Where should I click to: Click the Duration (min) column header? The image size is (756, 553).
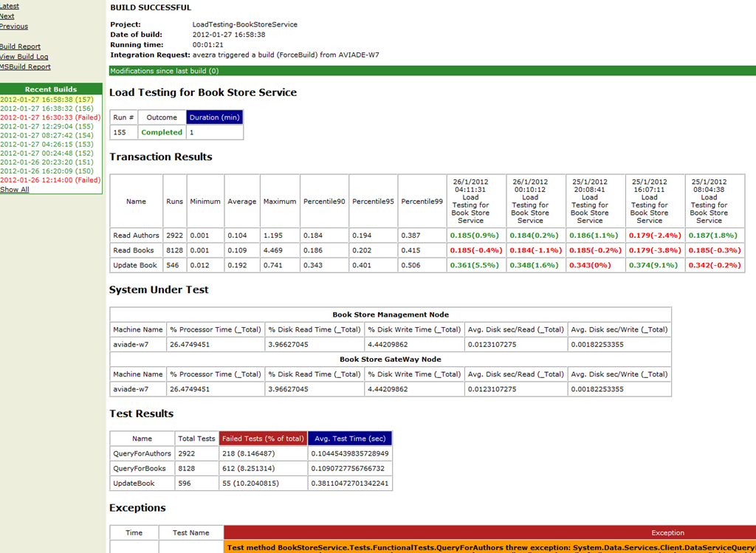(215, 117)
